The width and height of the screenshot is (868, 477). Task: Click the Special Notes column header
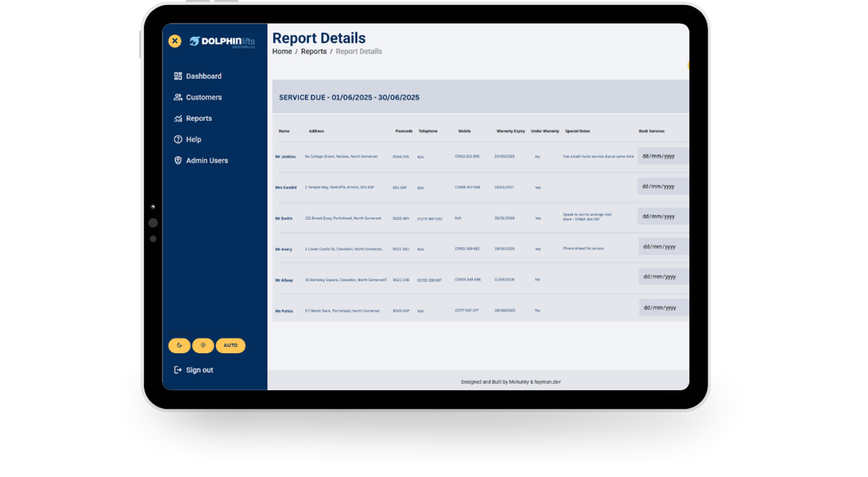click(578, 132)
